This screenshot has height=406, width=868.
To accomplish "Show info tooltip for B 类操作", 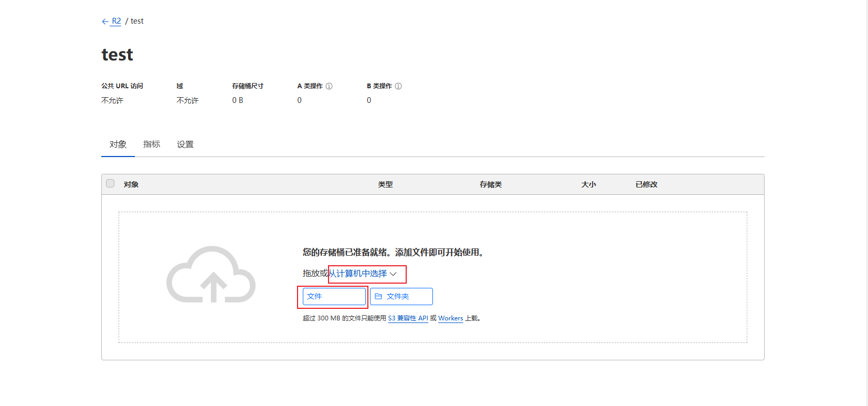I will 398,86.
